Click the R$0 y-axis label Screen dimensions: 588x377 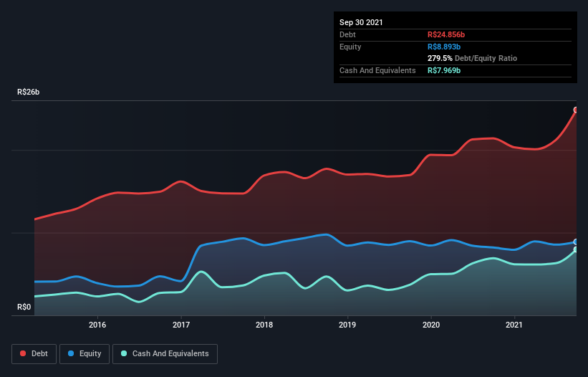tap(24, 307)
